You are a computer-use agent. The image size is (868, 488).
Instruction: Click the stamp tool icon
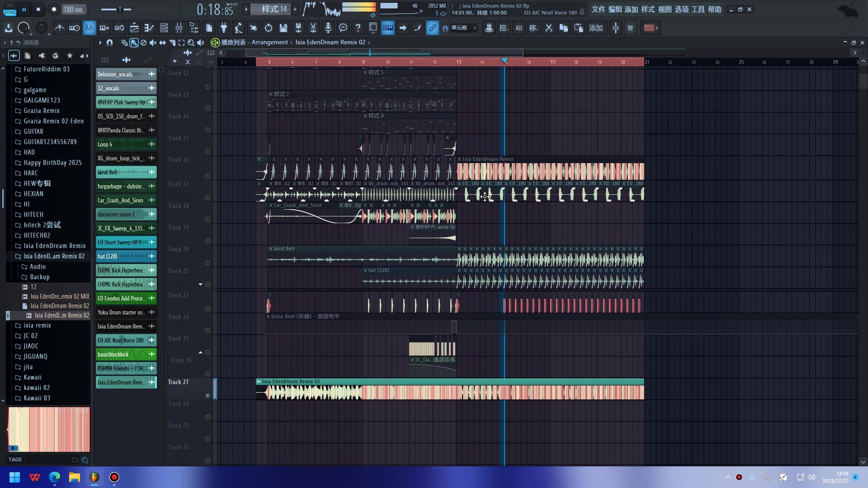tap(489, 28)
